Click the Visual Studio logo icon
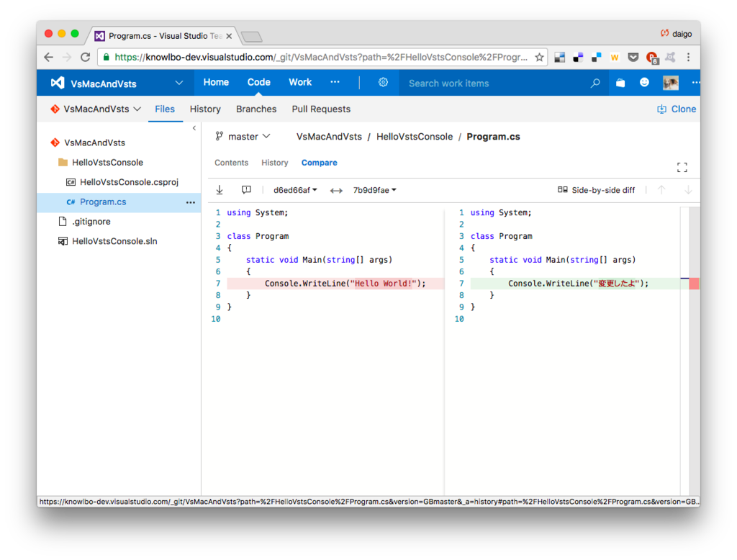The height and width of the screenshot is (560, 737). 58,83
